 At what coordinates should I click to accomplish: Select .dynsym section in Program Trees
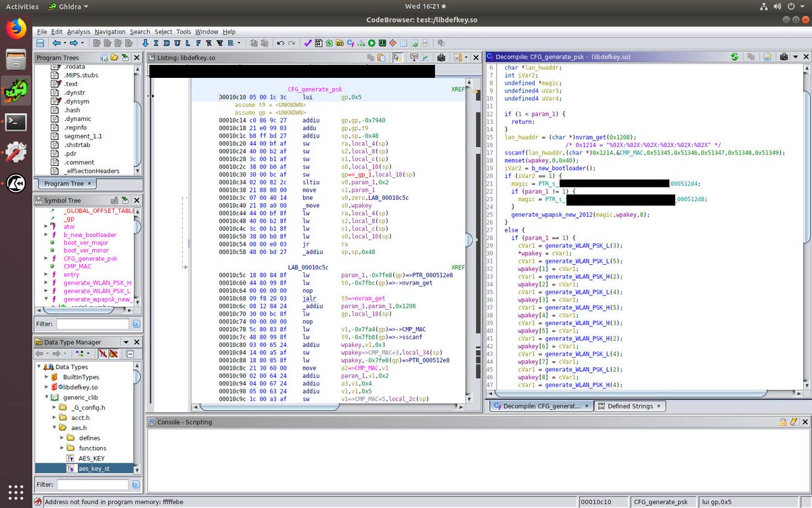coord(76,101)
